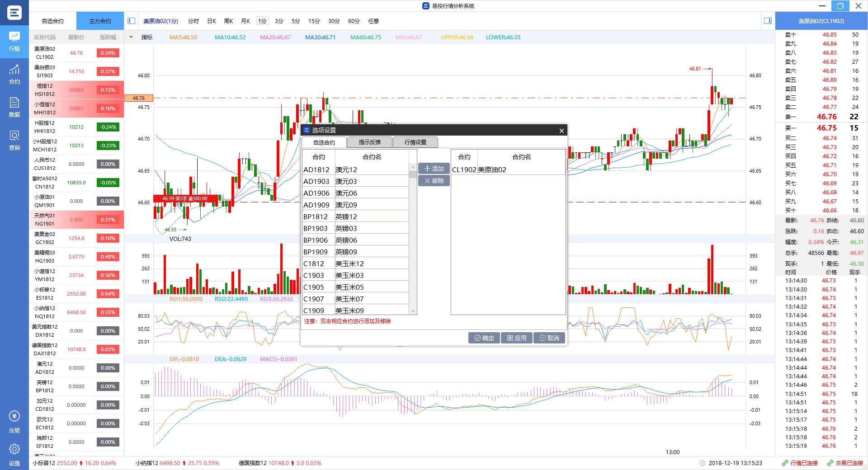Select the 提示反馈 tab in the dialog
Viewport: 868px width, 470px height.
pos(370,142)
